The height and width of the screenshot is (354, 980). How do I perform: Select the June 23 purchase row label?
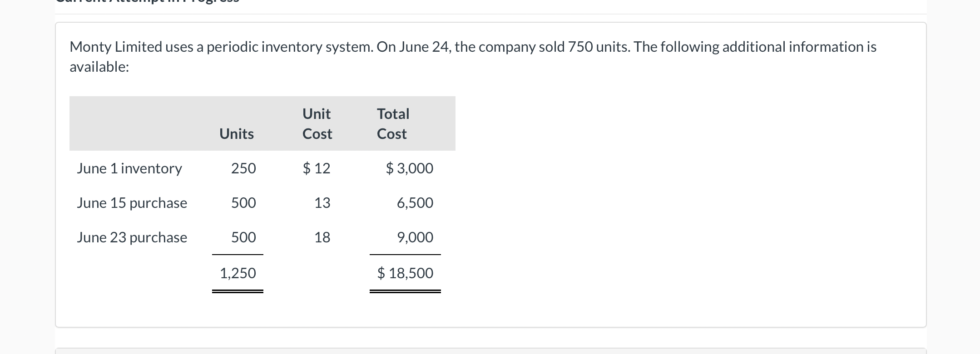pos(132,237)
